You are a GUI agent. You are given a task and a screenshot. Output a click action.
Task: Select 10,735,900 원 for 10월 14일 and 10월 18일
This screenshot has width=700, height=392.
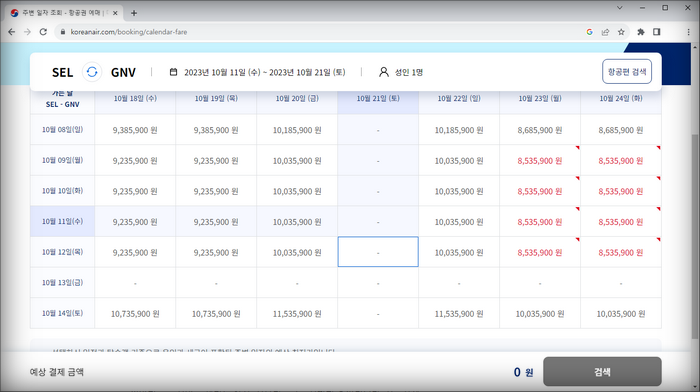(x=135, y=314)
